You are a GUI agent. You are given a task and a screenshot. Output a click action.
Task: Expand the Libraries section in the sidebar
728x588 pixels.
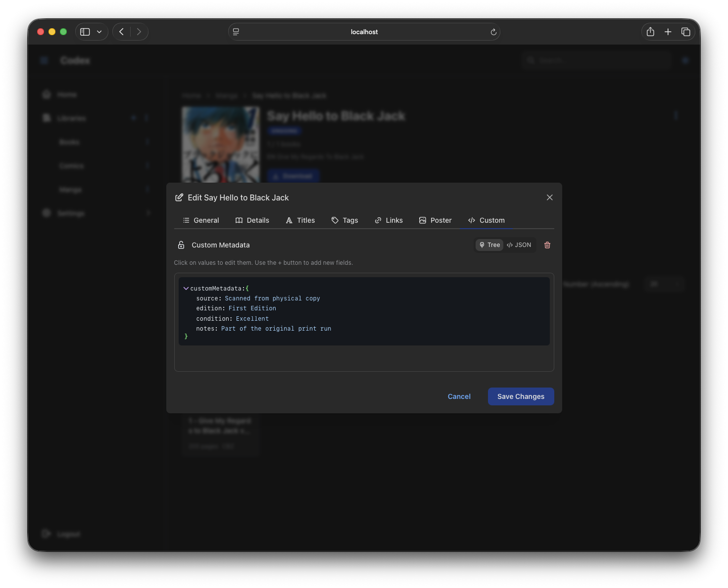146,118
